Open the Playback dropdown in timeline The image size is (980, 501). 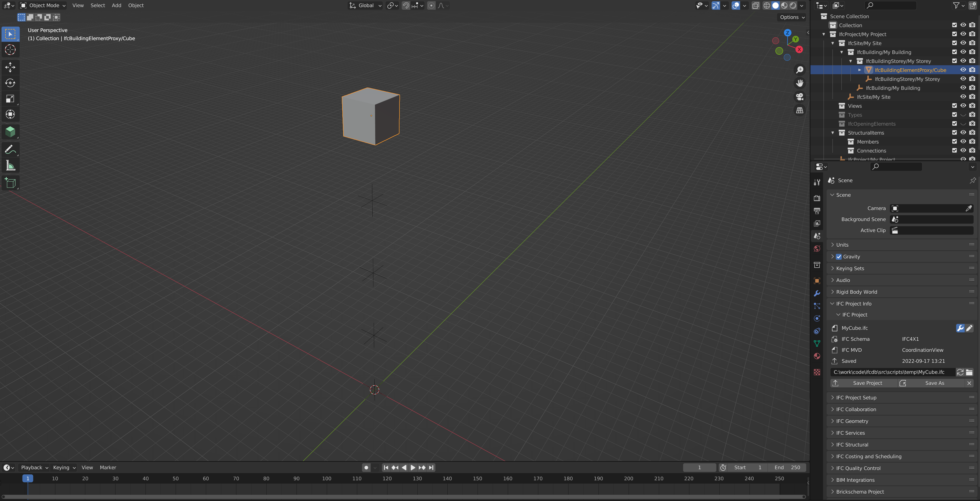coord(35,467)
